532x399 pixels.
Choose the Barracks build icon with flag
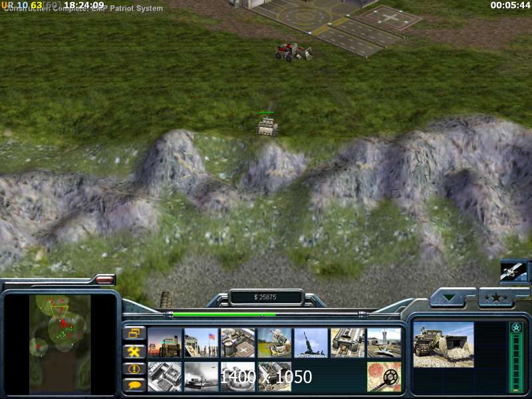201,342
